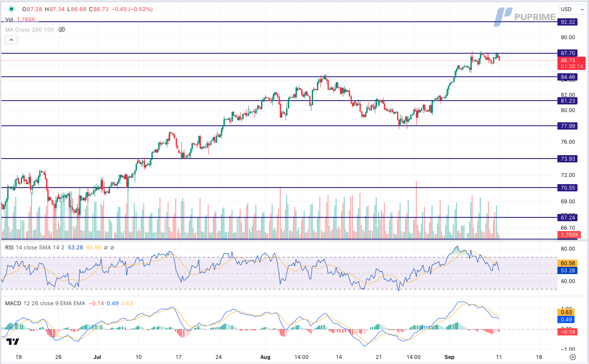Click the 80.00 level on RSI scale
Viewport: 589px width, 364px height.
point(568,249)
